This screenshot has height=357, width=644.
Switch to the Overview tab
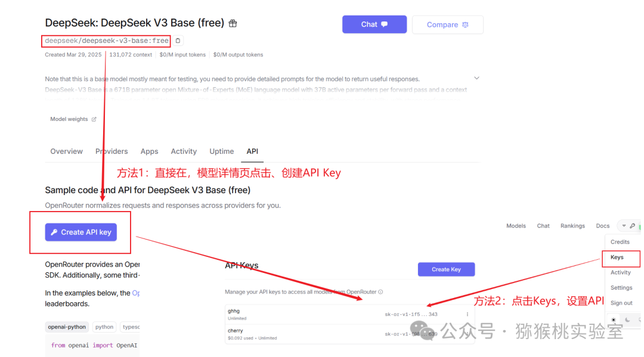click(x=67, y=151)
